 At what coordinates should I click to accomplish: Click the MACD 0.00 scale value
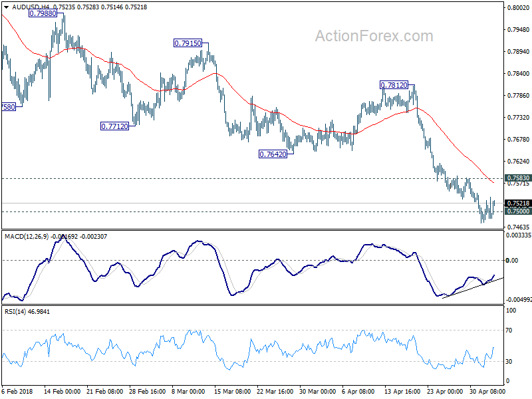point(512,260)
